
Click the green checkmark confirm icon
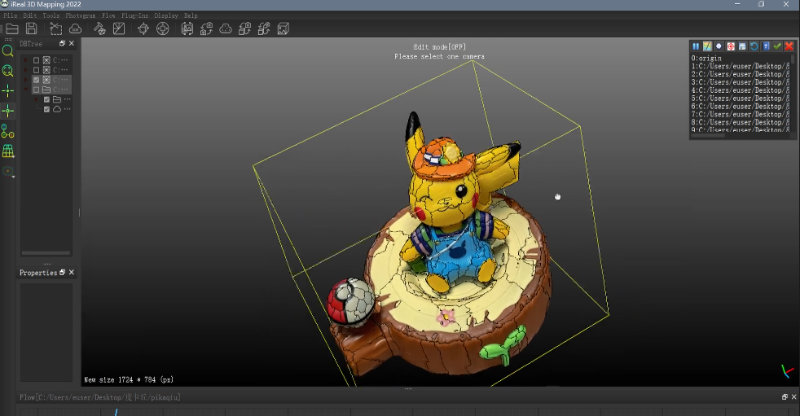pos(778,46)
